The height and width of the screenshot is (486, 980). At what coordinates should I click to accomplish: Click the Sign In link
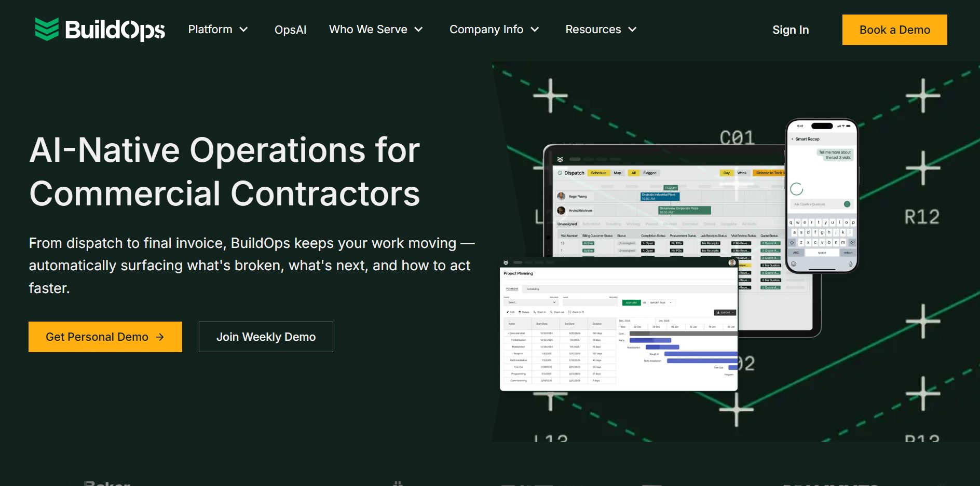(790, 30)
